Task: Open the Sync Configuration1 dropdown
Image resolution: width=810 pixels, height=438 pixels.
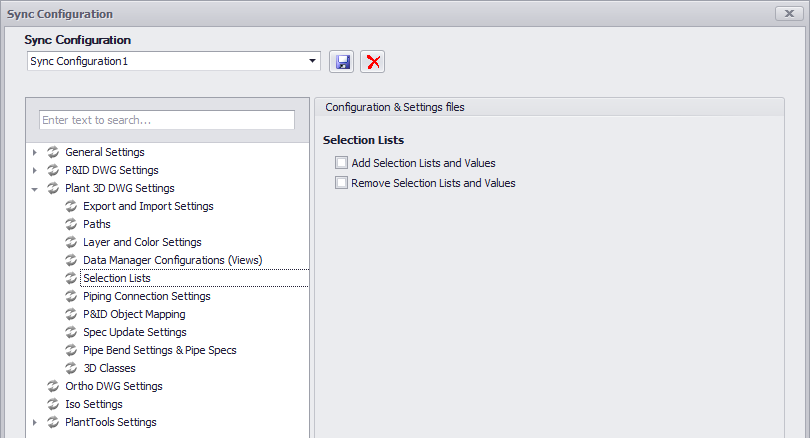Action: [x=312, y=61]
